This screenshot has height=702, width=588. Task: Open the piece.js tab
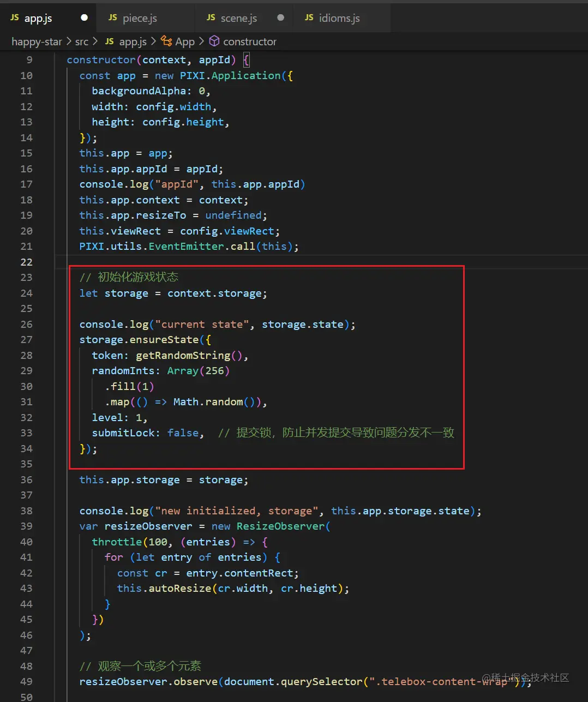click(140, 18)
